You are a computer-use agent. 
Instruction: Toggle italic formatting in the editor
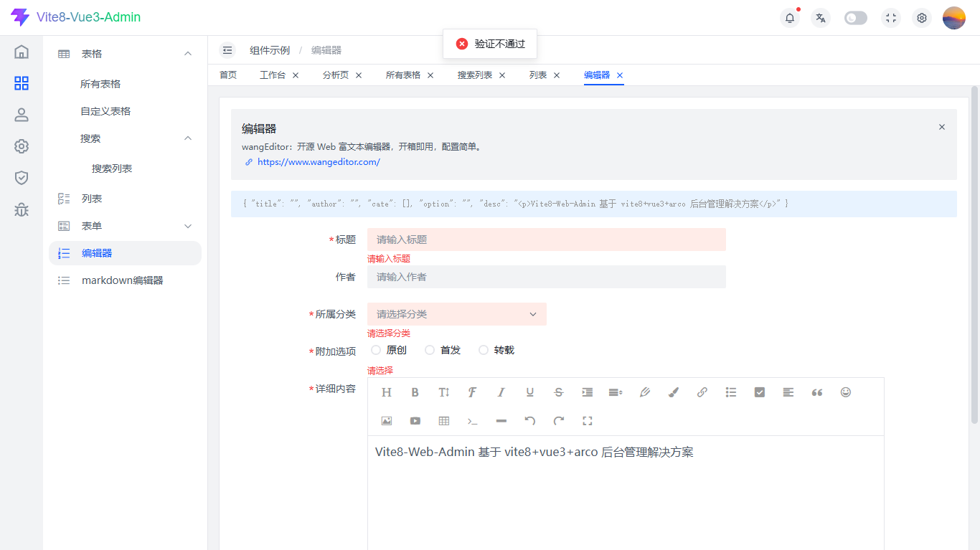coord(501,392)
